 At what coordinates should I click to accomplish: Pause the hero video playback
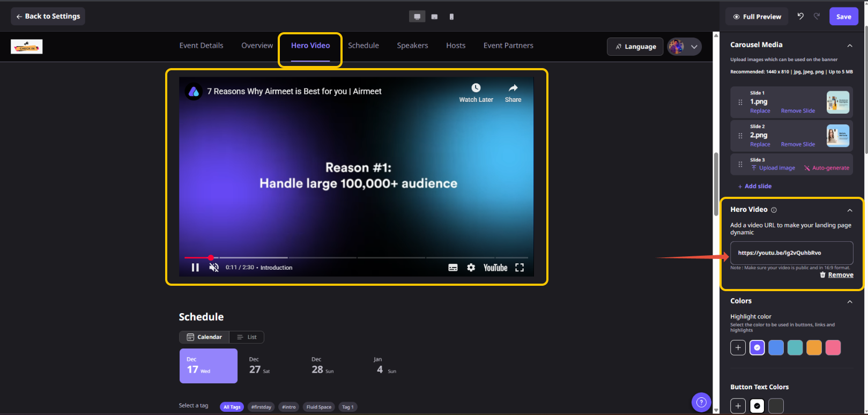click(195, 268)
